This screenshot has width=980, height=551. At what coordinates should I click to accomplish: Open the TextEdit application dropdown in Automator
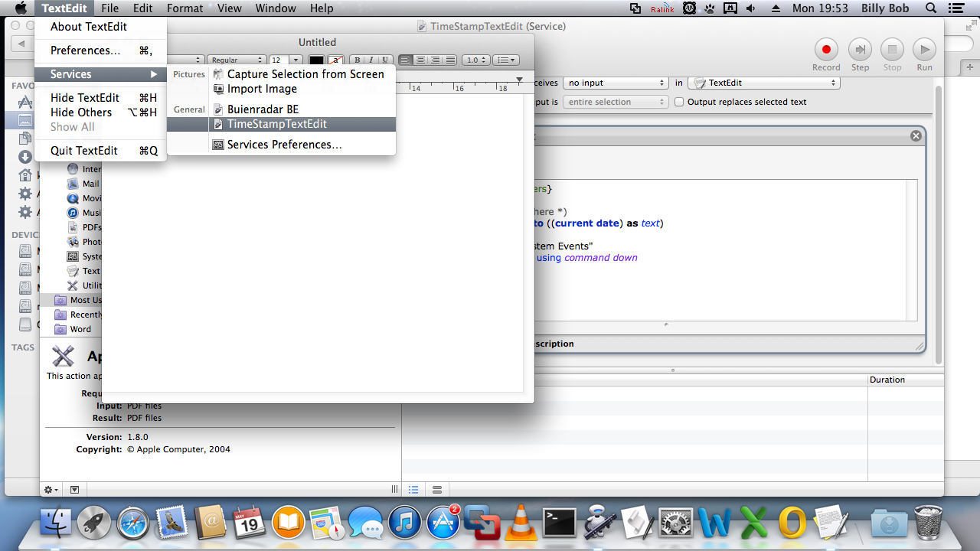[x=764, y=83]
